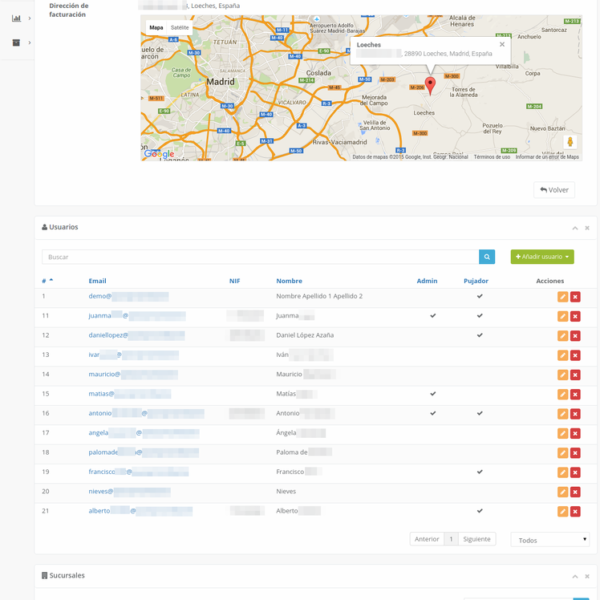Open the chart icon in the left sidebar

[16, 17]
